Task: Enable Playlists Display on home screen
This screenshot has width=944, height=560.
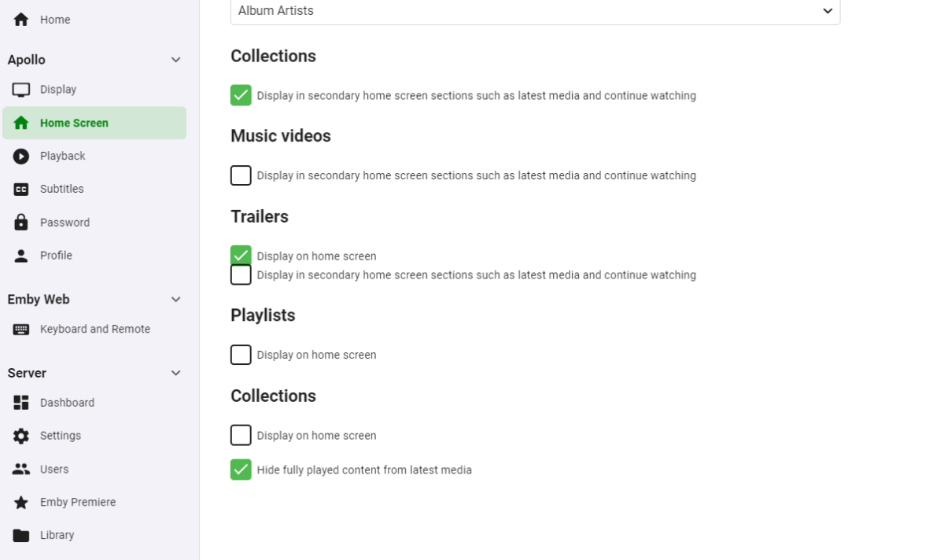Action: pos(241,355)
